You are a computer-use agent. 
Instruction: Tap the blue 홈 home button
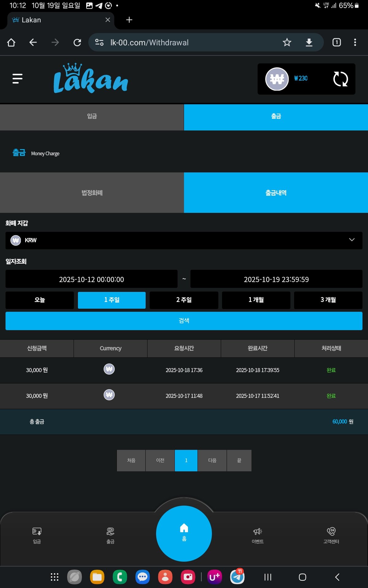184,533
